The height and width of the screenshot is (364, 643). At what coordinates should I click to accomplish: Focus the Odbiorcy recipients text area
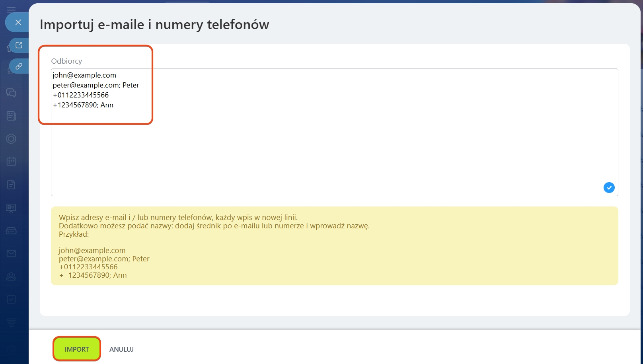(x=334, y=132)
